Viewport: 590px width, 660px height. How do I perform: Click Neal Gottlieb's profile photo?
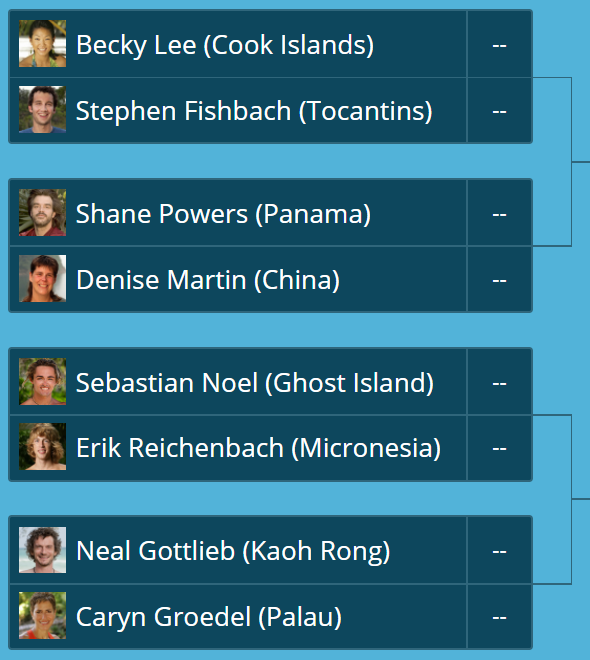43,550
